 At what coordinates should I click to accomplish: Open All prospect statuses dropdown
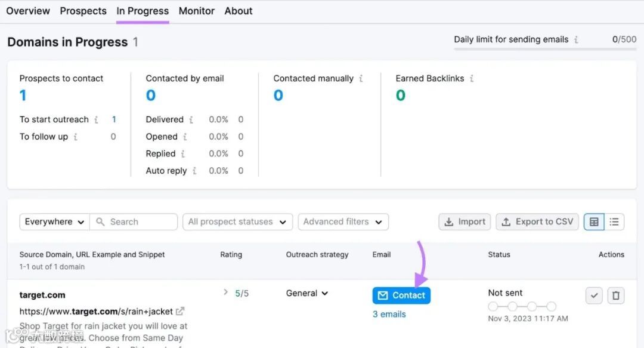coord(237,222)
